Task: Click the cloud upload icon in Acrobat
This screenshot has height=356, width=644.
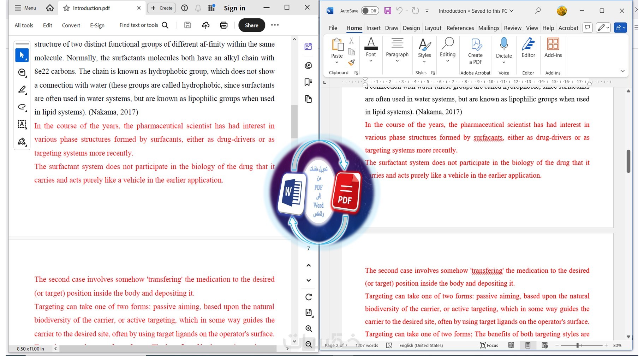Action: (x=206, y=25)
